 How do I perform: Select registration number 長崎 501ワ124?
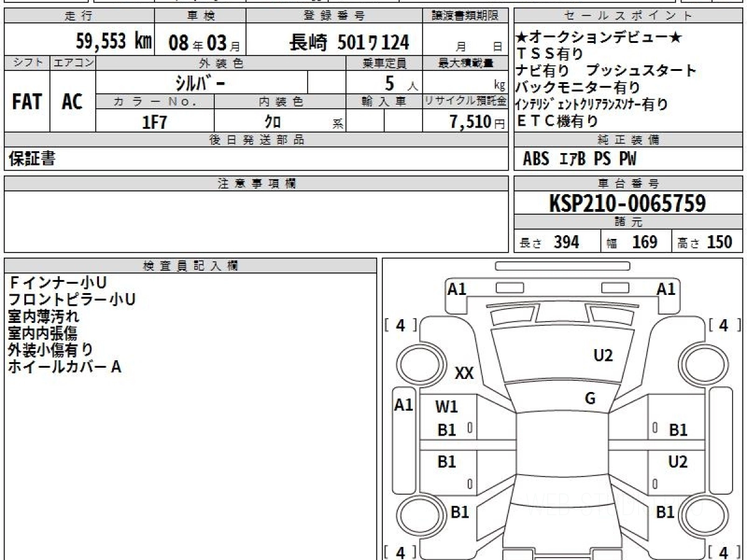coord(349,42)
